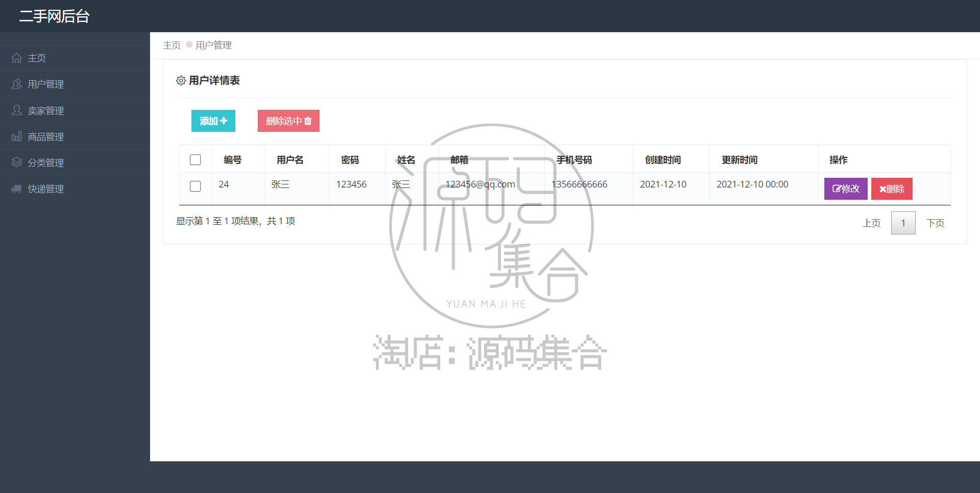This screenshot has height=493, width=980.
Task: Click the phone number 13566666666
Action: pos(579,184)
